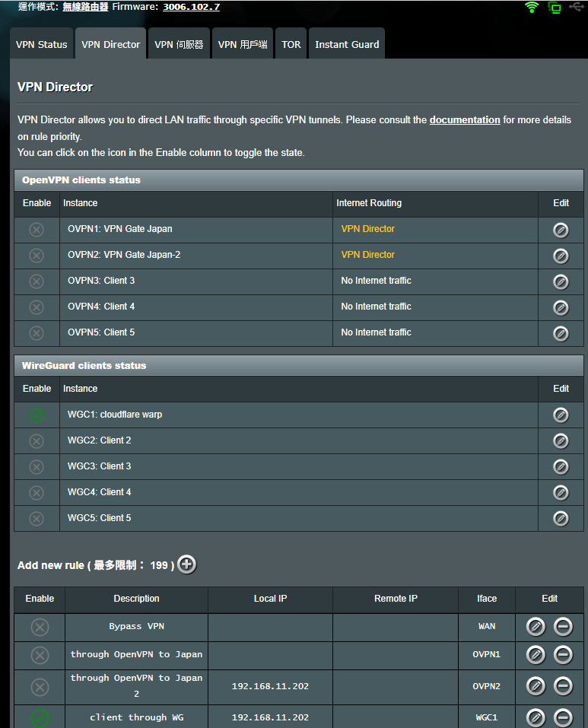Viewport: 588px width, 728px height.
Task: Click the network clients status icon
Action: click(x=554, y=8)
